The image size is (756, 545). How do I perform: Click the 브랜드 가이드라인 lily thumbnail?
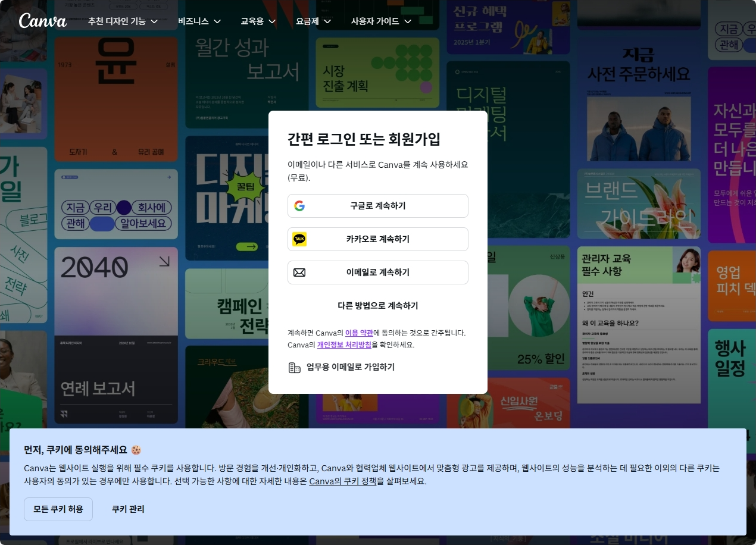point(639,203)
